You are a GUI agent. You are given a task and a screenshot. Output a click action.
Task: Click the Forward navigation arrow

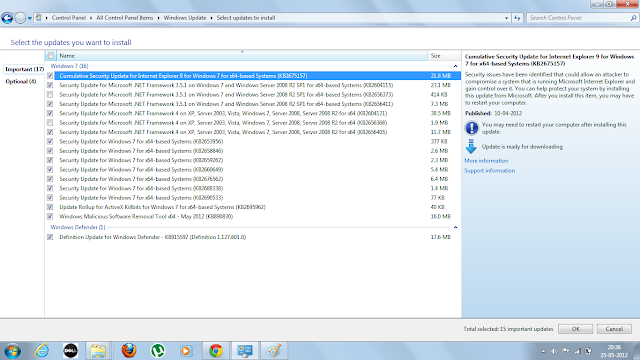pyautogui.click(x=20, y=18)
